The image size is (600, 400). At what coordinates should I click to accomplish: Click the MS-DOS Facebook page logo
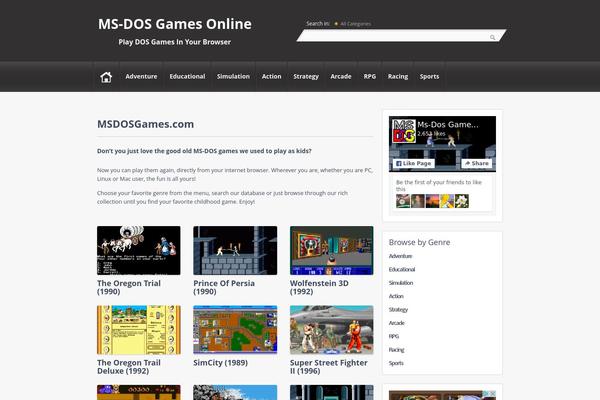click(404, 131)
